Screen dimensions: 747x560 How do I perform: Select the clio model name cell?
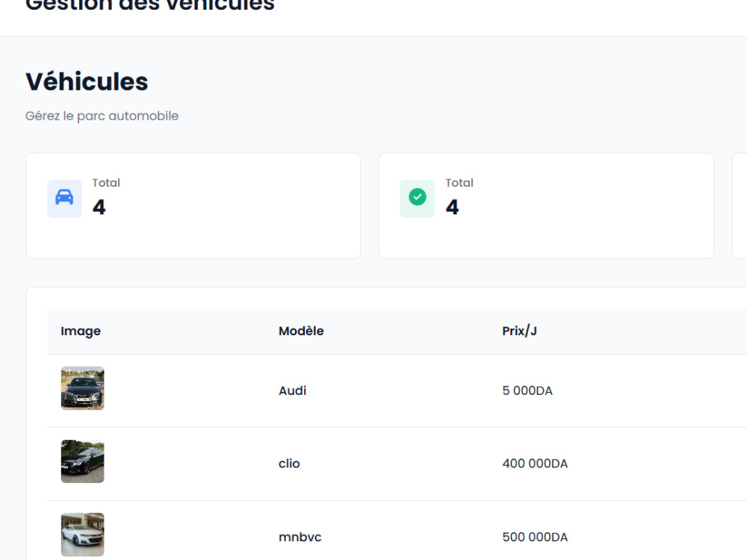(289, 464)
